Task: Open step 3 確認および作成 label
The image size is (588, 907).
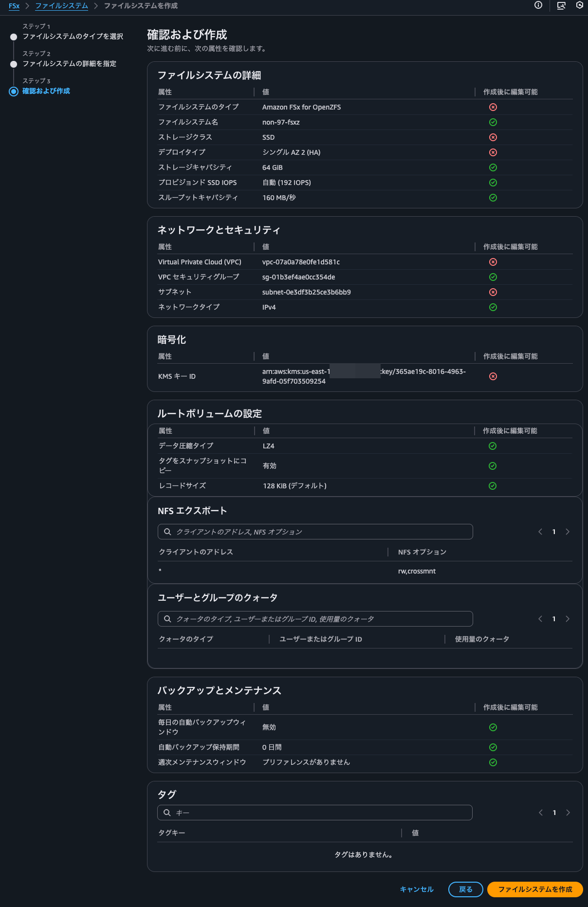Action: coord(46,91)
